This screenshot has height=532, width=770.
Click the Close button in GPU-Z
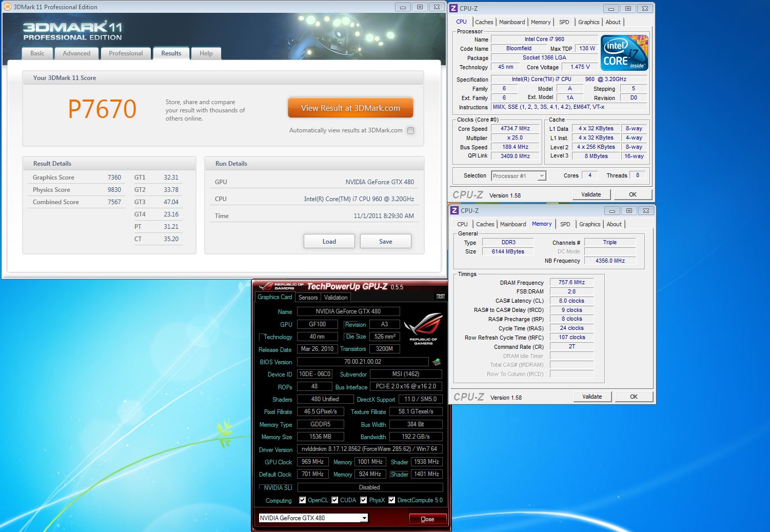pyautogui.click(x=427, y=519)
